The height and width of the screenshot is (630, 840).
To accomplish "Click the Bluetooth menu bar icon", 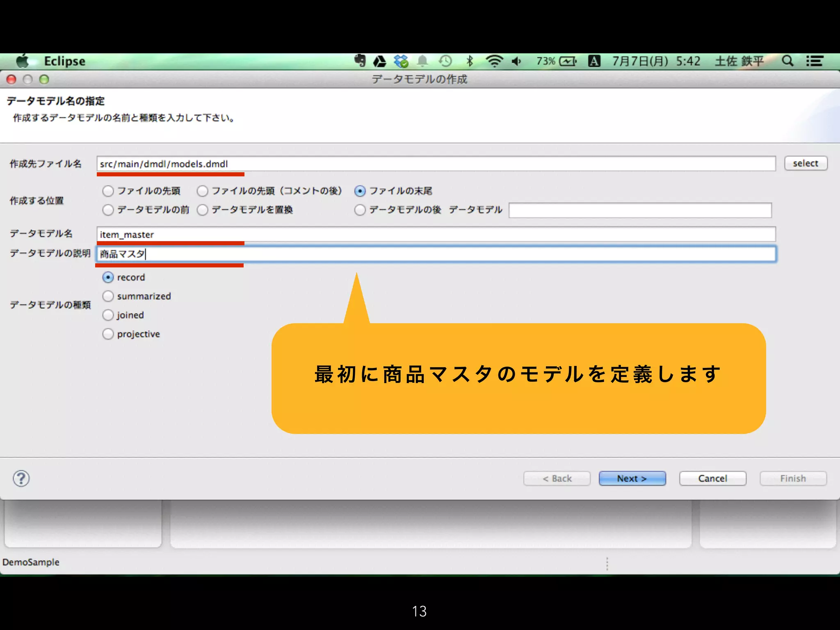I will (470, 62).
